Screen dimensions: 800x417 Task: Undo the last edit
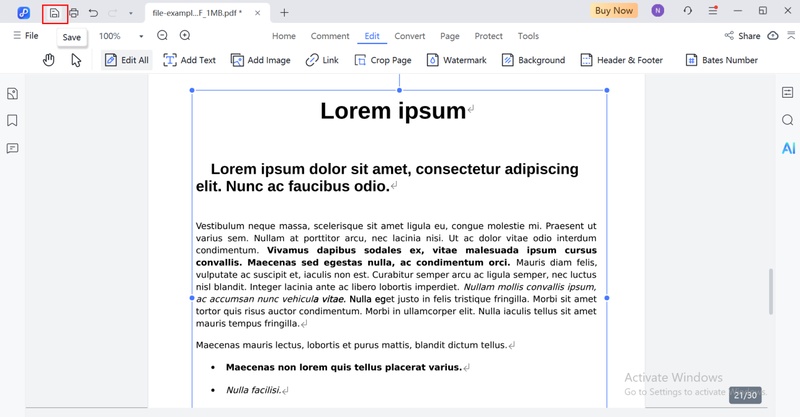pos(93,13)
